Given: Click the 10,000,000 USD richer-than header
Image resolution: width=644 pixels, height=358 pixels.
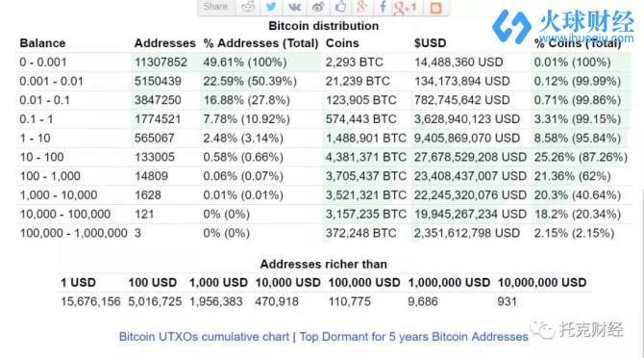Looking at the screenshot, I should (x=541, y=282).
